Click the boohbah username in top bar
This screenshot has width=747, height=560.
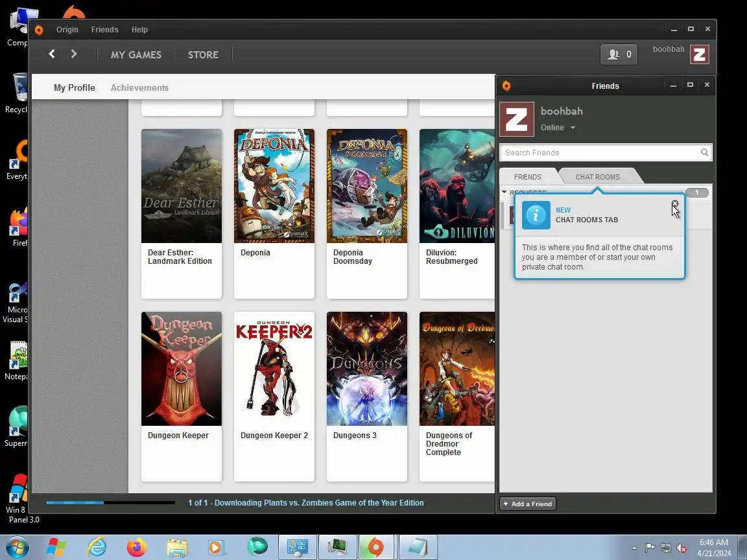coord(669,49)
